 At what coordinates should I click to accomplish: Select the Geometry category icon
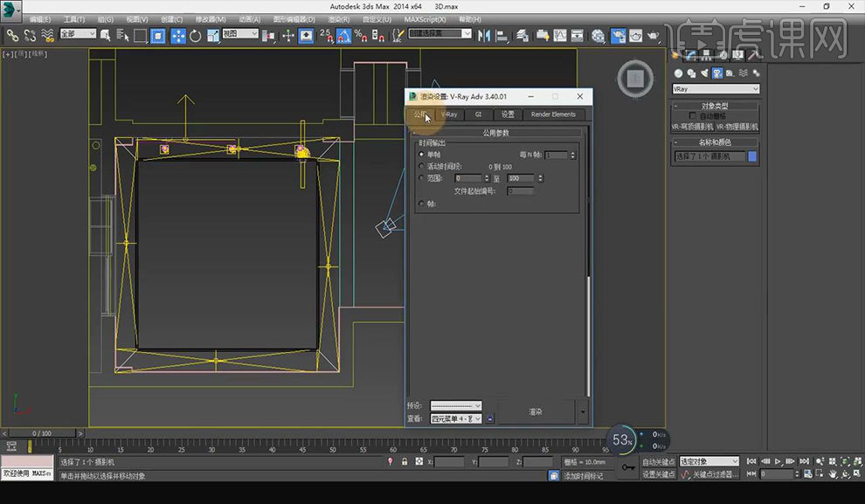[x=678, y=72]
